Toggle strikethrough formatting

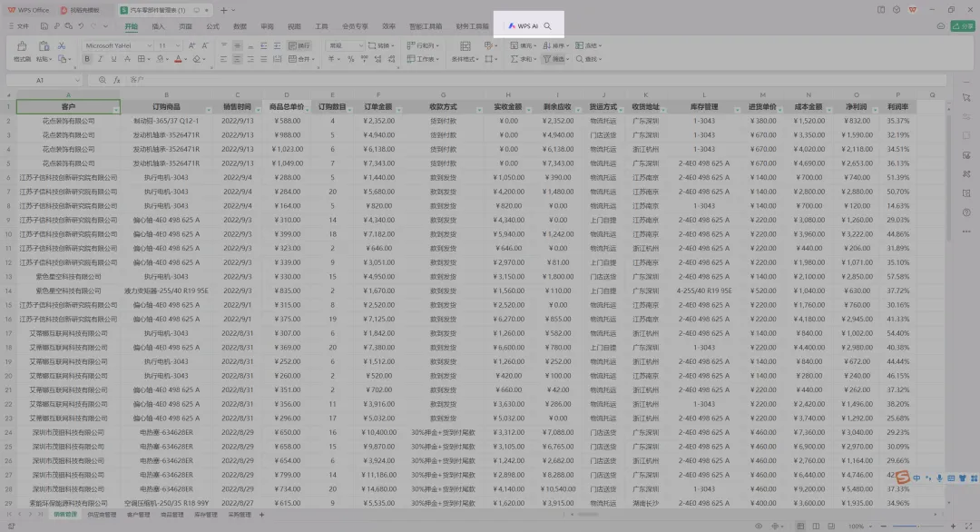click(x=126, y=58)
